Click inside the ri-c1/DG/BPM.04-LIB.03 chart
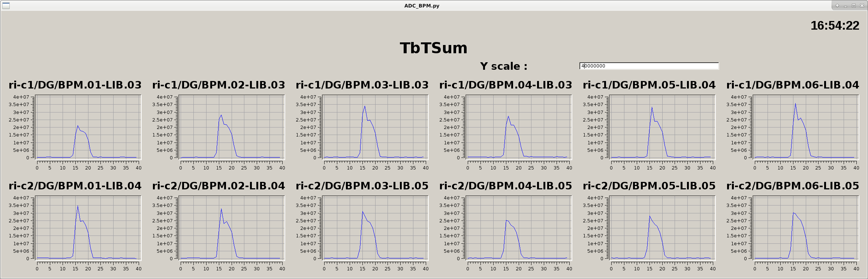The height and width of the screenshot is (279, 868). (x=518, y=127)
